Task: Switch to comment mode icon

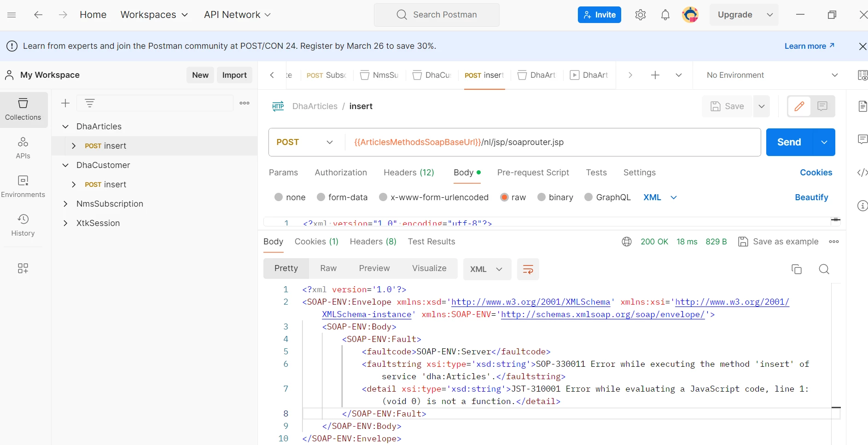Action: [x=822, y=106]
